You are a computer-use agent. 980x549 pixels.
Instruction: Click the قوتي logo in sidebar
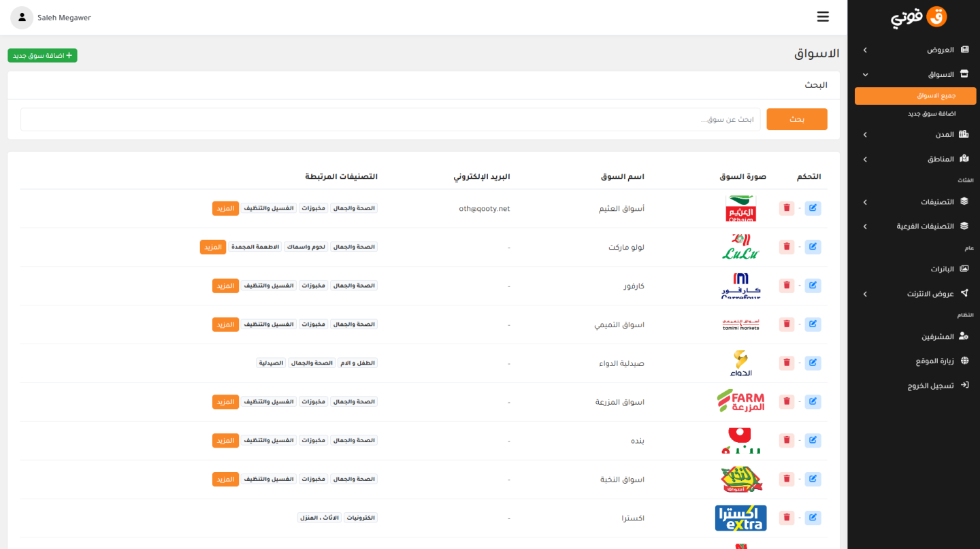pyautogui.click(x=919, y=18)
